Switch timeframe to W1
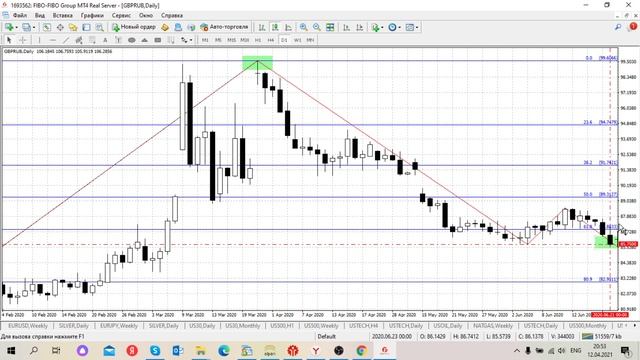 (x=297, y=40)
